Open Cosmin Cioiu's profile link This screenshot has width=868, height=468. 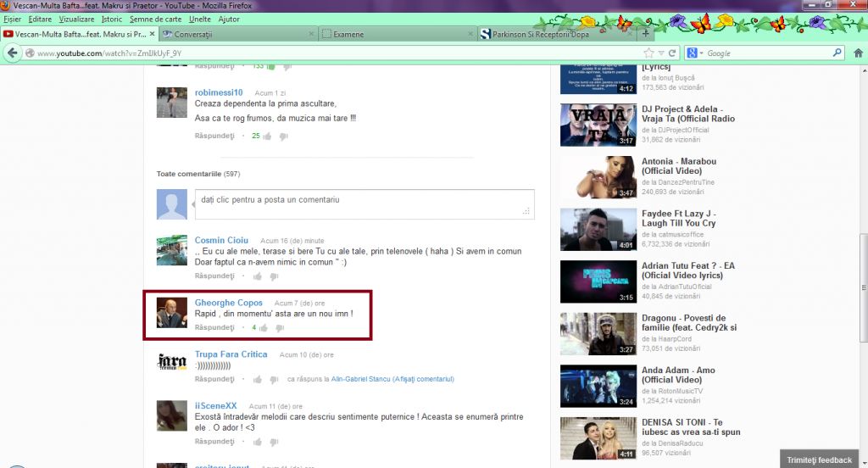point(221,240)
